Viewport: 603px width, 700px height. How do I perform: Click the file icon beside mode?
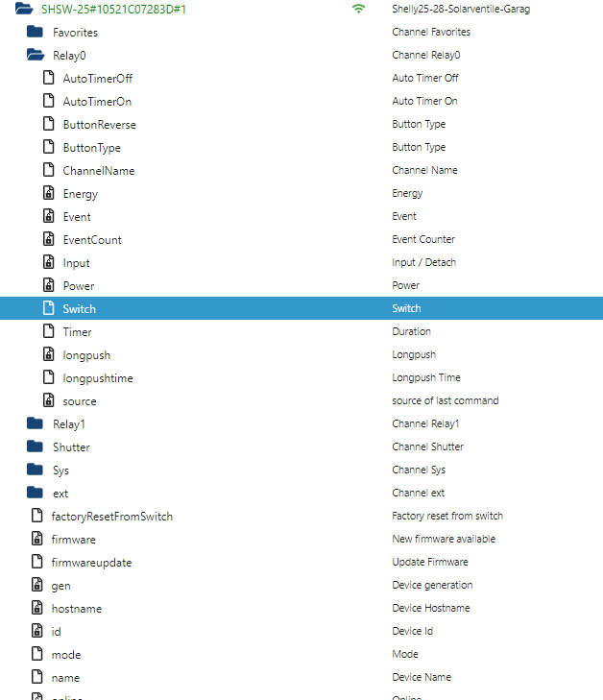point(37,654)
